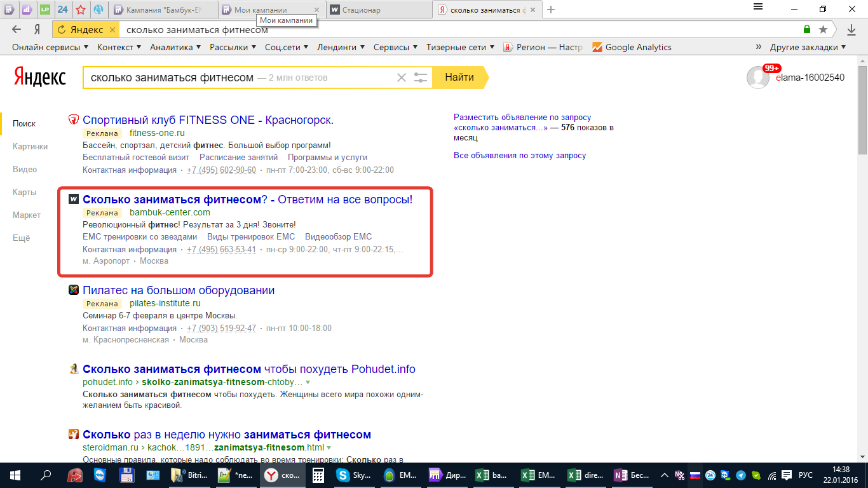The image size is (868, 488).
Task: Switch to Skype in the taskbar
Action: [354, 475]
